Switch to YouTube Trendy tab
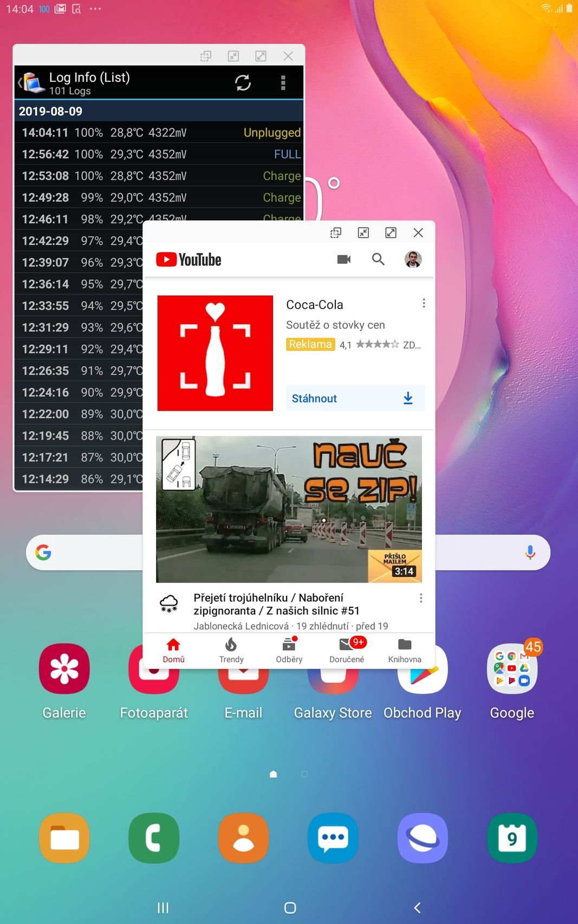Viewport: 578px width, 924px height. click(231, 650)
